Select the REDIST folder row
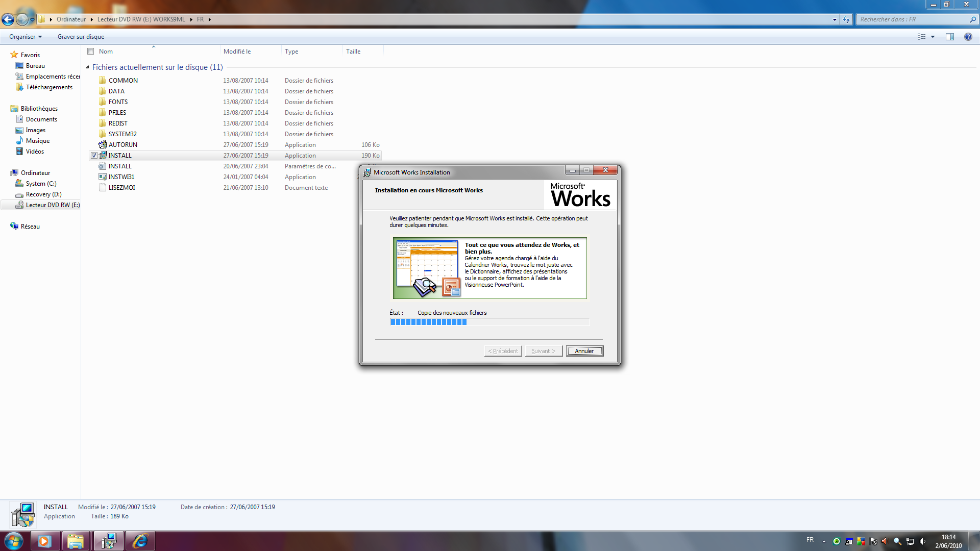 pyautogui.click(x=235, y=123)
